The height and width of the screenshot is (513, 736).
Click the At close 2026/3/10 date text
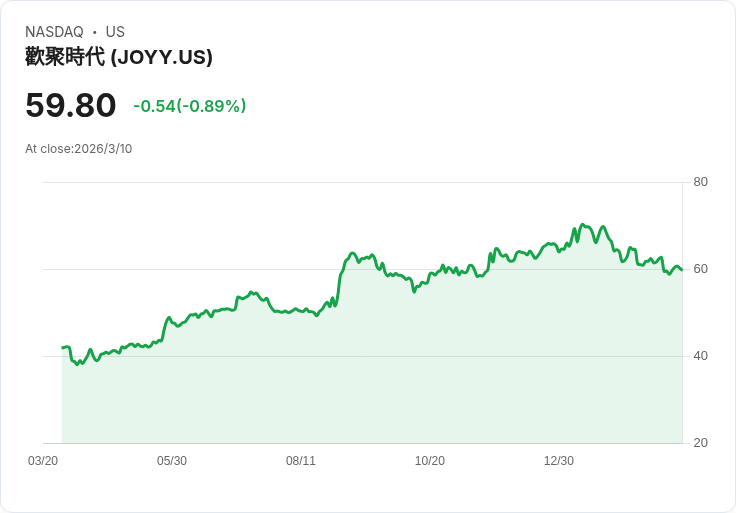78,149
